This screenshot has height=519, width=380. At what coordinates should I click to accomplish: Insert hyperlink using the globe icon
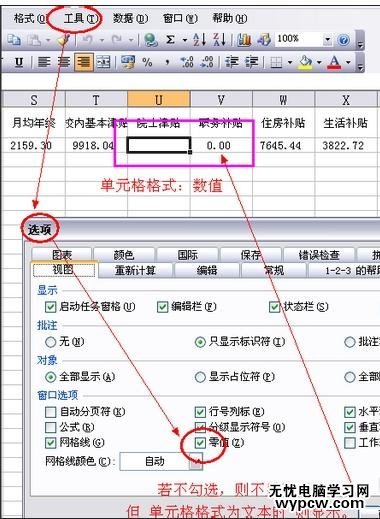tap(151, 40)
